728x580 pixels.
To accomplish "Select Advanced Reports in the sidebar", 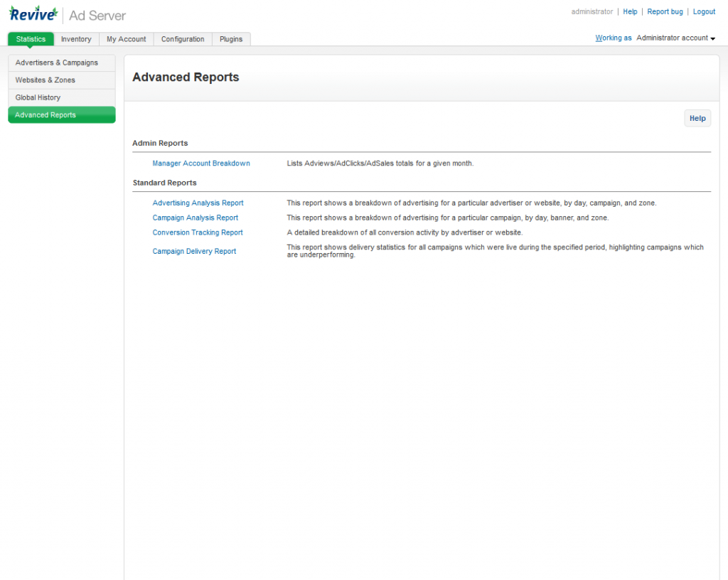I will click(x=45, y=114).
